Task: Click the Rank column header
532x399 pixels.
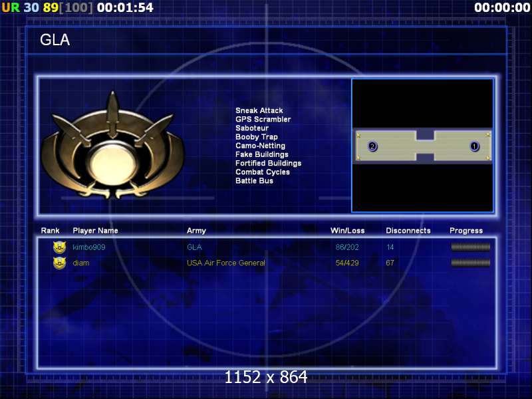Action: point(51,231)
